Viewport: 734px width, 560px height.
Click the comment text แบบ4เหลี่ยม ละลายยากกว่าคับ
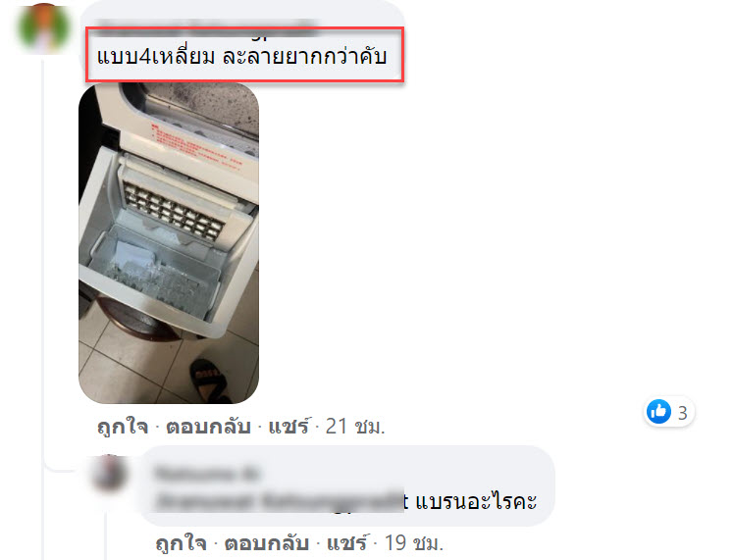tap(241, 57)
